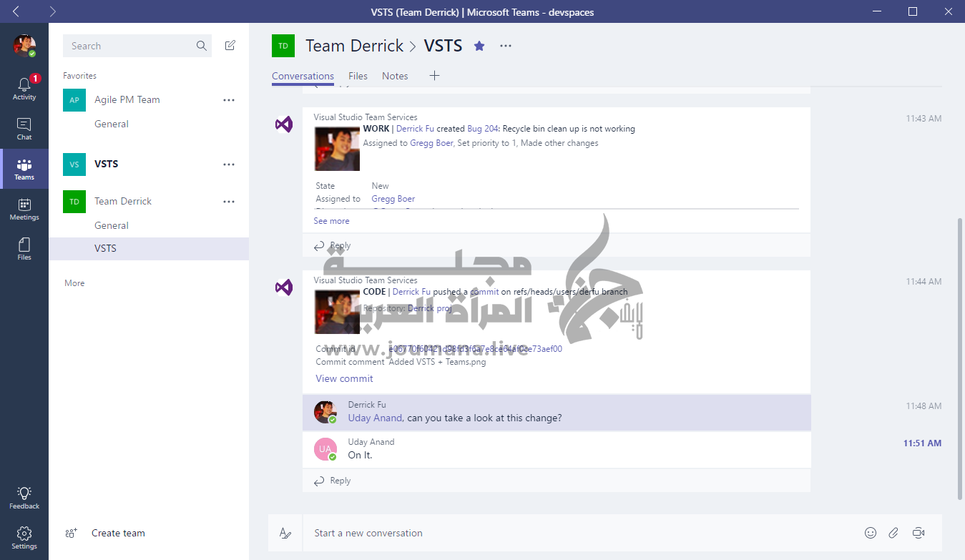The width and height of the screenshot is (965, 560).
Task: Switch to the Notes tab
Action: [395, 76]
